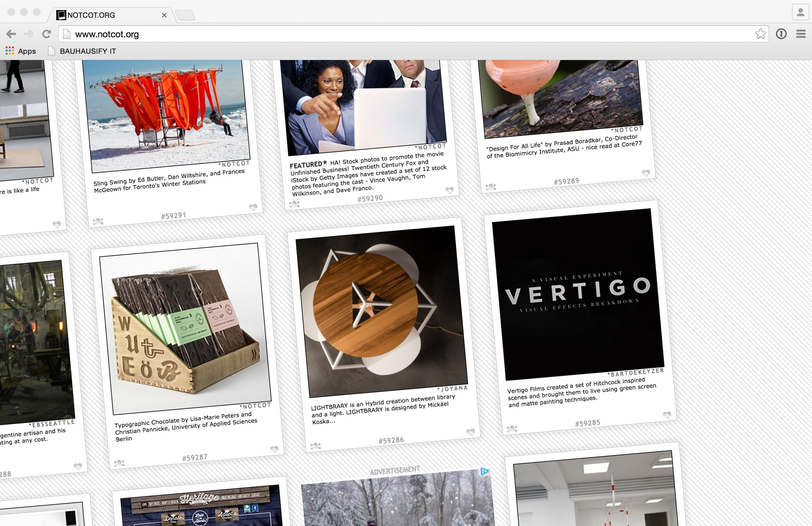Open the white room ceiling lights photo
The image size is (812, 526).
[595, 489]
